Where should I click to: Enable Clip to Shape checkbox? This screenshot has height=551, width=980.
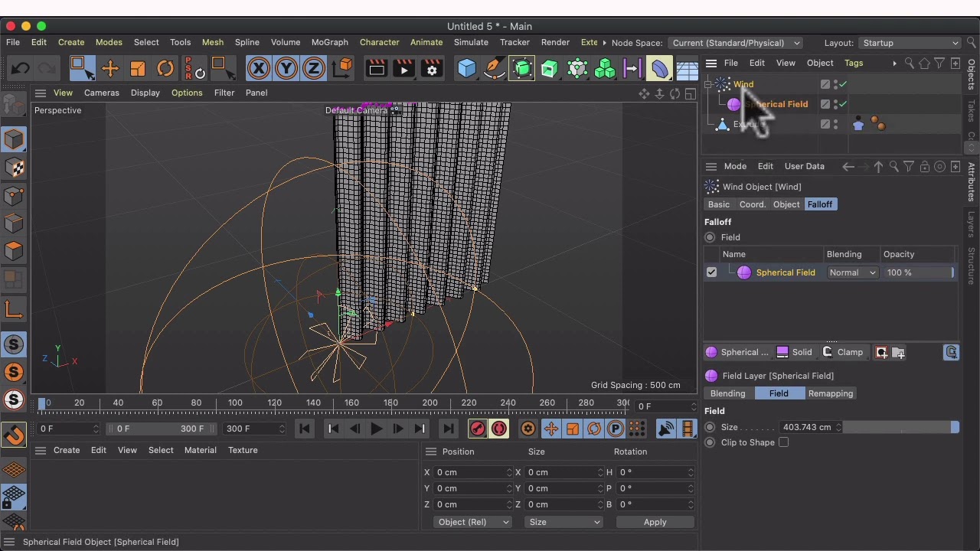click(x=783, y=442)
